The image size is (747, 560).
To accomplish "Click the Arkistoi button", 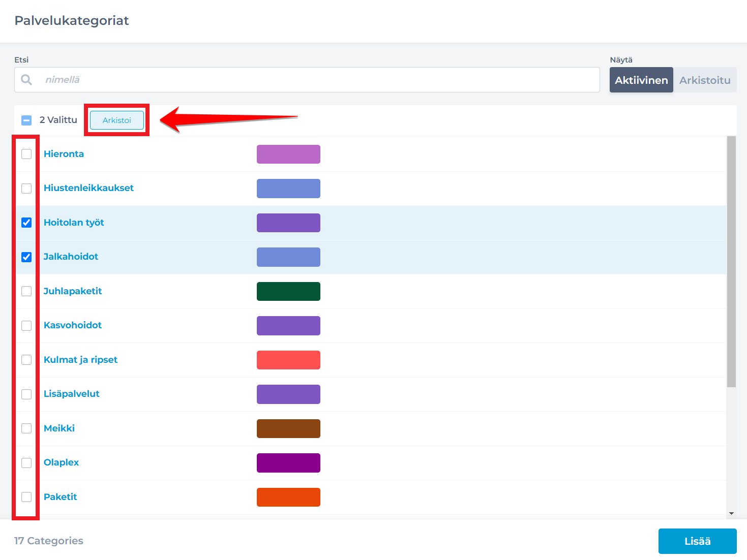I will tap(117, 120).
